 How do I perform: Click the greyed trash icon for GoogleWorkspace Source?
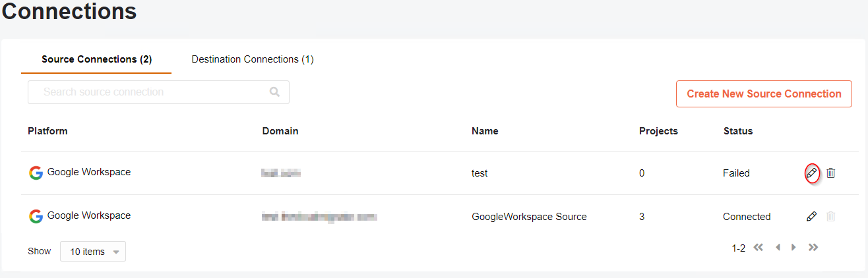pos(831,217)
